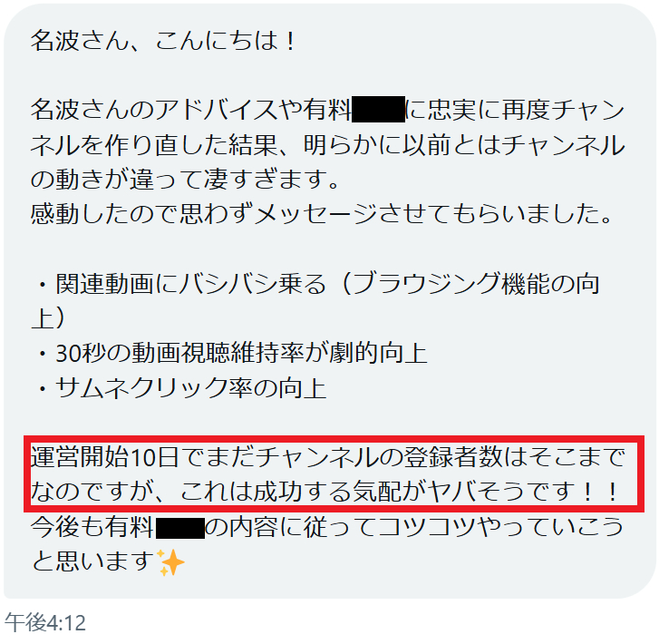
Task: Click the sparkle emoji ending the message
Action: tap(170, 562)
